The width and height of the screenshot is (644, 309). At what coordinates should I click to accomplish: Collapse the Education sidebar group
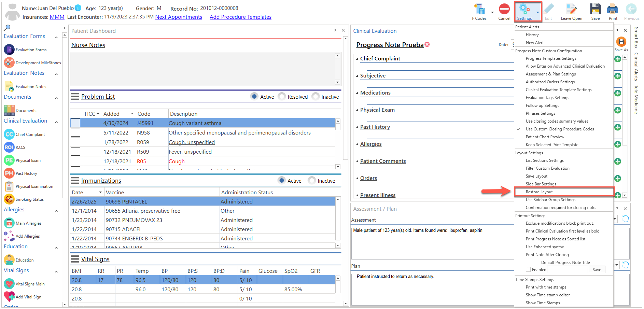[56, 248]
